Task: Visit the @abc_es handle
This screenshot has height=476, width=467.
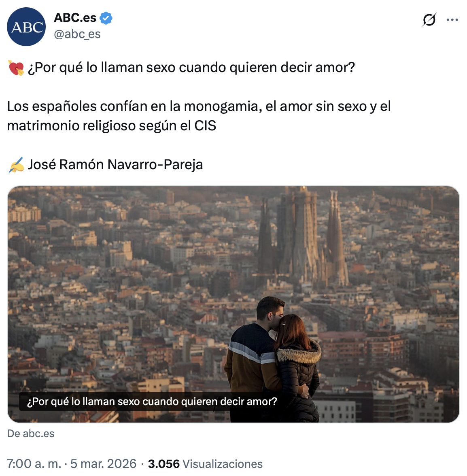Action: [x=77, y=34]
